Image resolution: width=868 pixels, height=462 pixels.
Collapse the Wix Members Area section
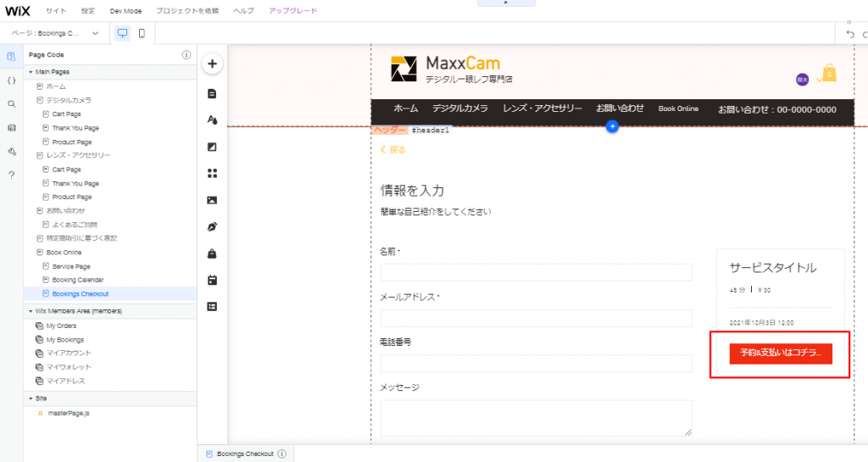click(31, 311)
